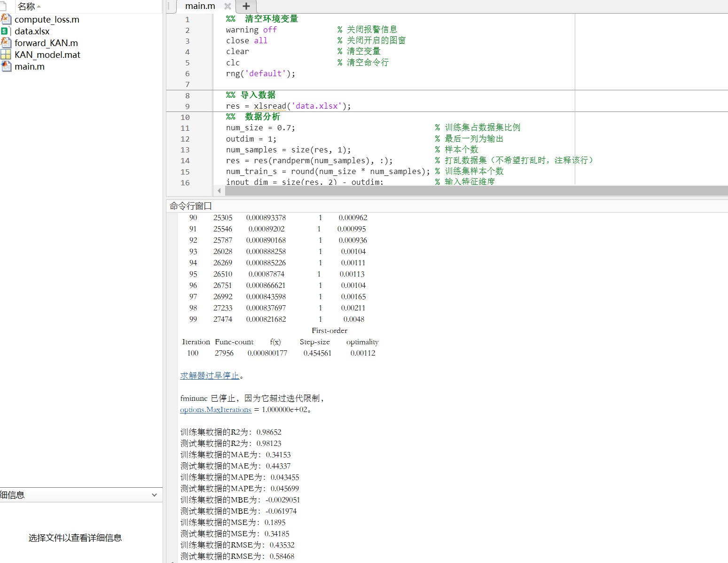
Task: Place cursor on 'close all' code line
Action: [247, 40]
